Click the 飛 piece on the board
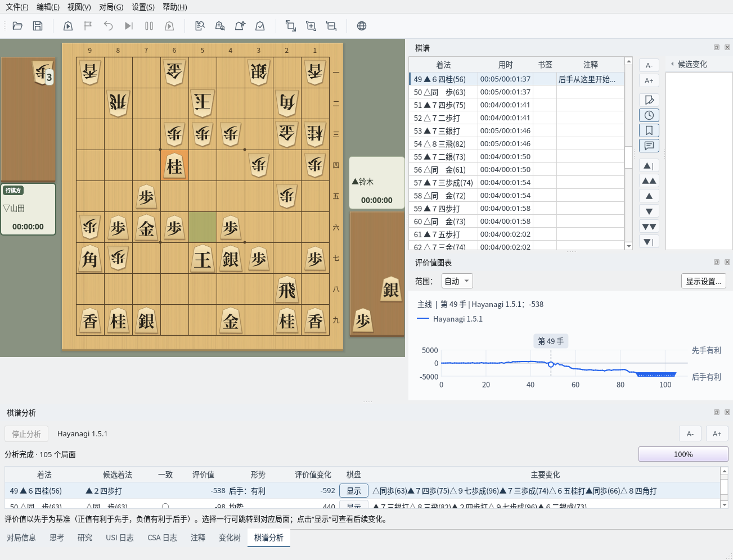Screen dimensions: 733x560 tap(287, 290)
